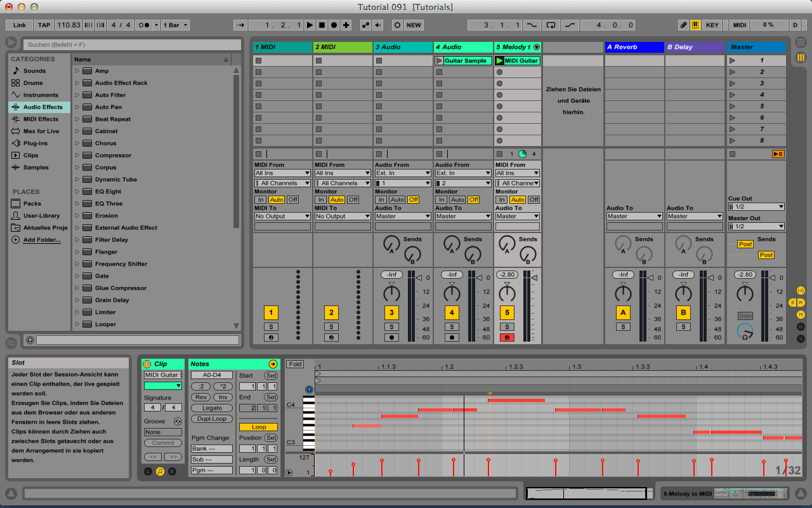
Task: Expand the Compressor folder in browser
Action: point(77,156)
